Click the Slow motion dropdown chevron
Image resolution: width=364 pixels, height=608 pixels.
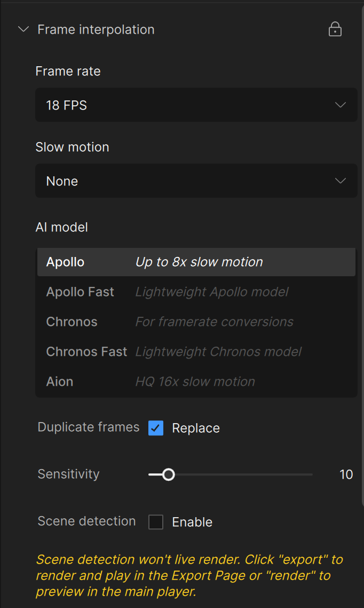click(340, 181)
